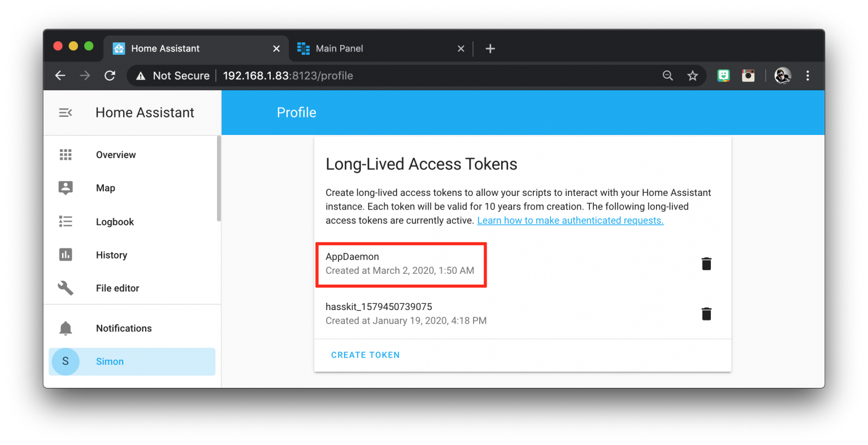
Task: Delete the hasskit token trash icon
Action: (x=706, y=313)
